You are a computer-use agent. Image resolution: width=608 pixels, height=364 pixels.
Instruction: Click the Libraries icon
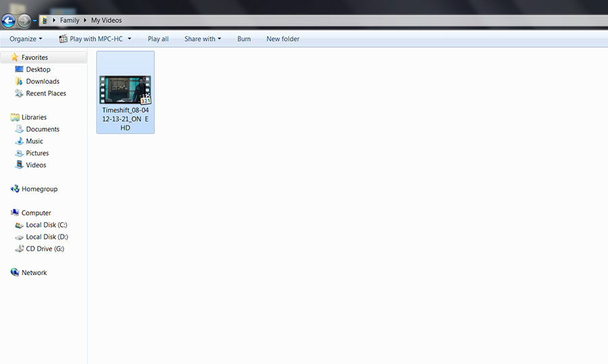[15, 117]
